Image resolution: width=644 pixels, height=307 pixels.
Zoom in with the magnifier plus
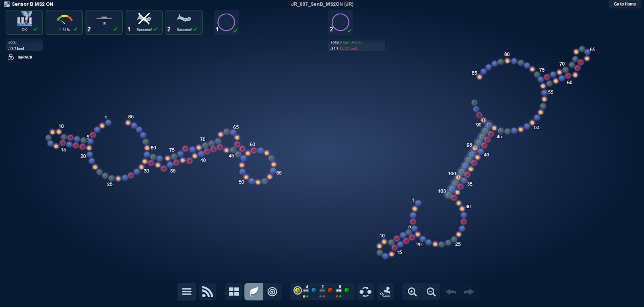412,292
